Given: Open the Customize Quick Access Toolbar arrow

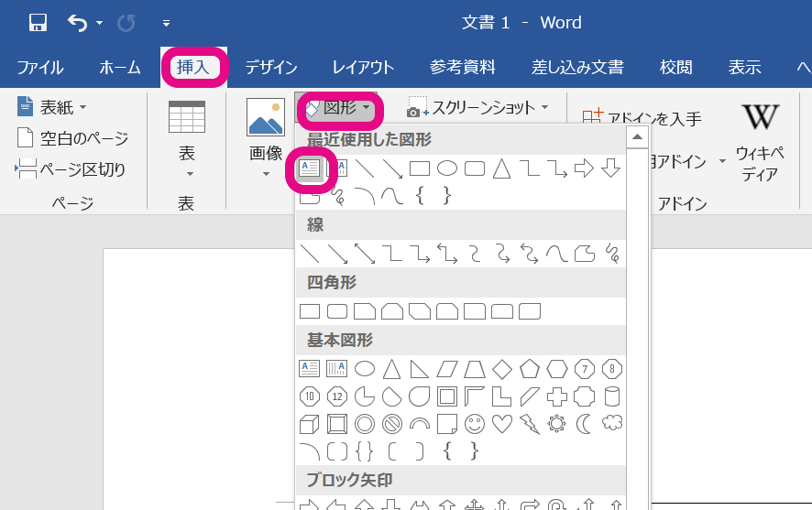Looking at the screenshot, I should (166, 23).
